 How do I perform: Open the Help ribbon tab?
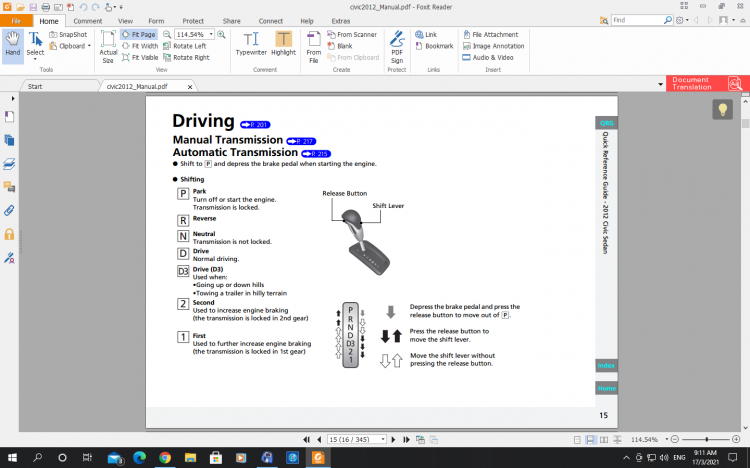point(307,21)
